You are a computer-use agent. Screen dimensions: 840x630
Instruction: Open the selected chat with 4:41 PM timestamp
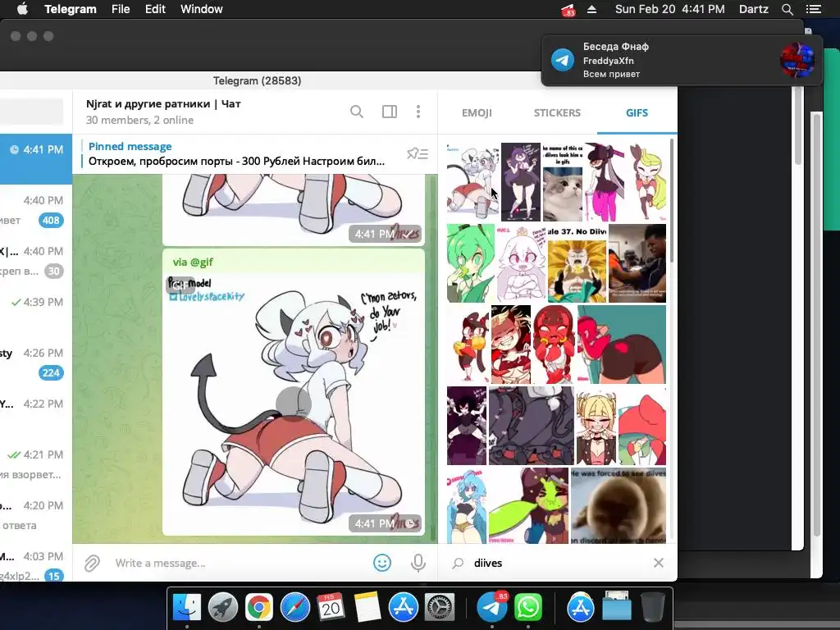36,159
